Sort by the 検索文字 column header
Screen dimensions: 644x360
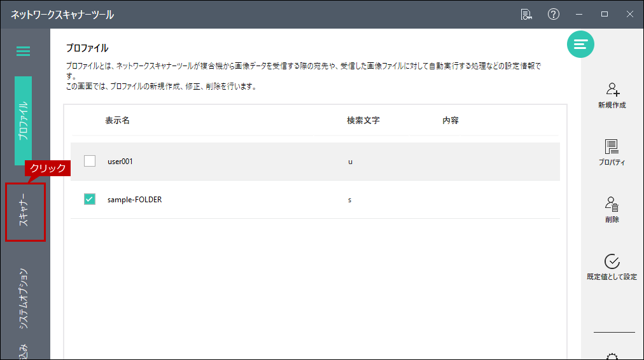(363, 120)
